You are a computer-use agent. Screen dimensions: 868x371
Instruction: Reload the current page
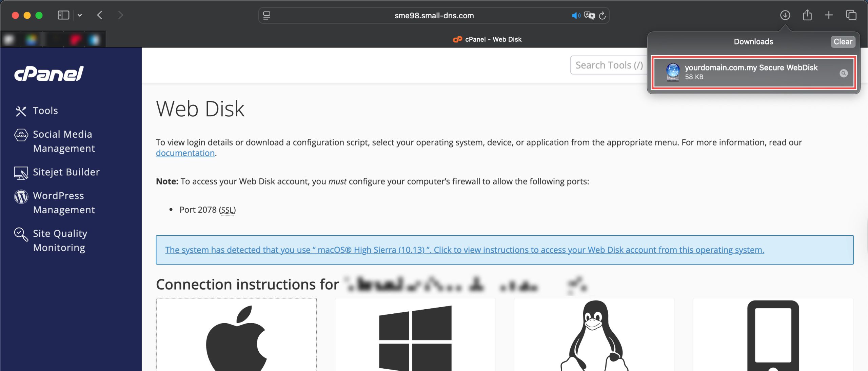(602, 16)
